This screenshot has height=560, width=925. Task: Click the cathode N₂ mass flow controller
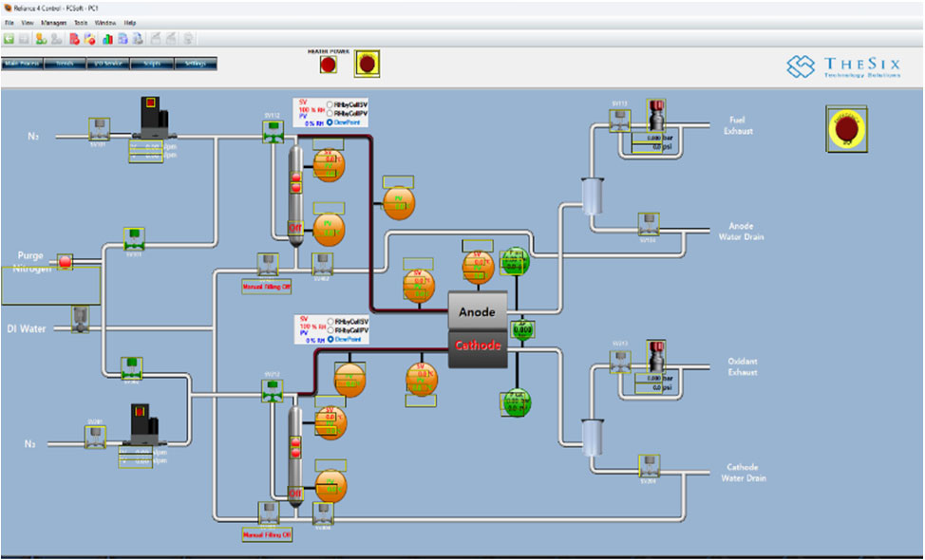(x=143, y=424)
